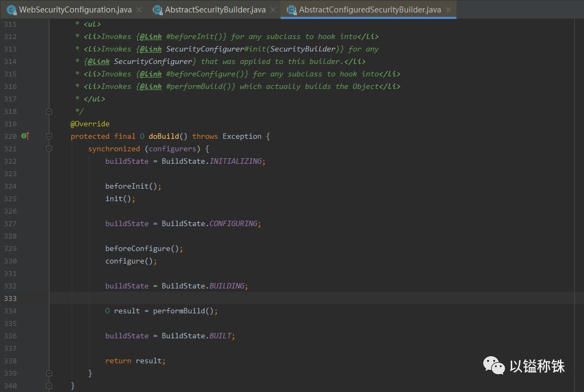Image resolution: width=584 pixels, height=392 pixels.
Task: Click the overrides-method gutter icon on line 320
Action: [25, 136]
